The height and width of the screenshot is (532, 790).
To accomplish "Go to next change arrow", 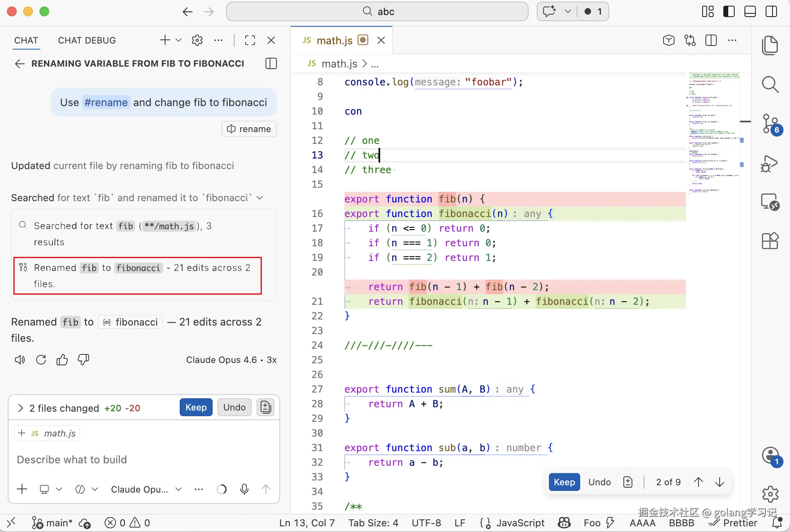I will click(x=720, y=482).
